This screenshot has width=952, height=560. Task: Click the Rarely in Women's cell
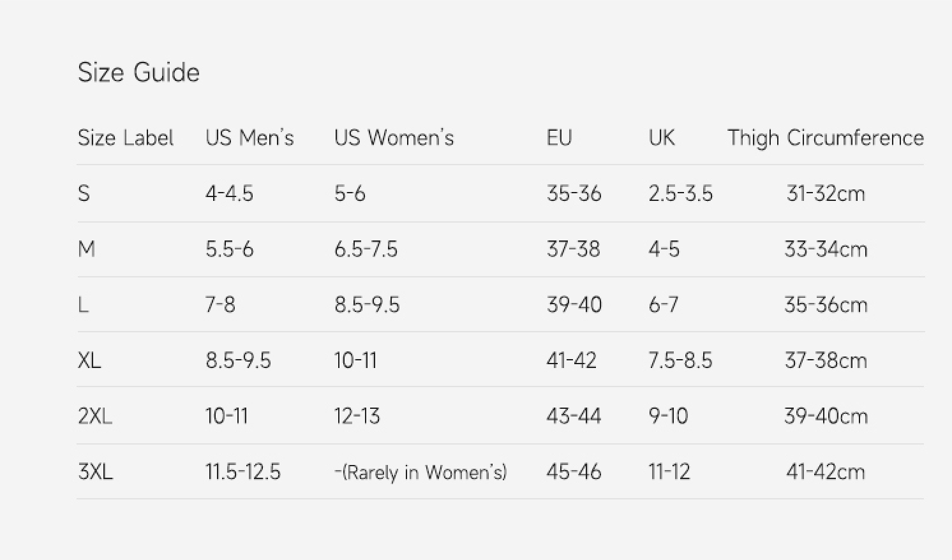tap(420, 472)
